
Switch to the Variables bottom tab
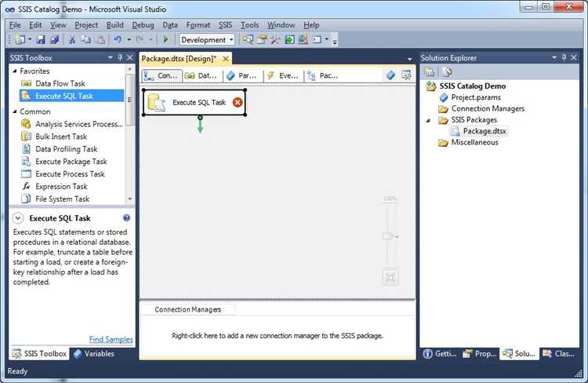tap(94, 354)
